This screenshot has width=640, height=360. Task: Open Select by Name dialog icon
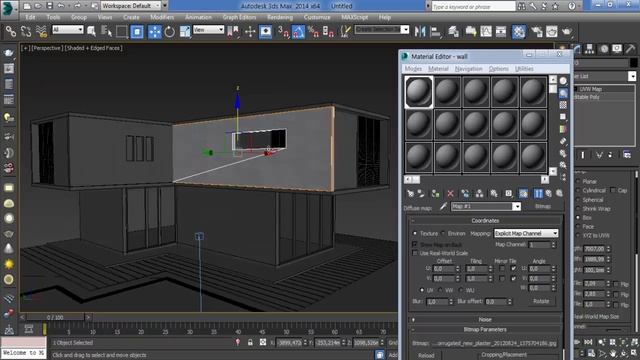107,31
